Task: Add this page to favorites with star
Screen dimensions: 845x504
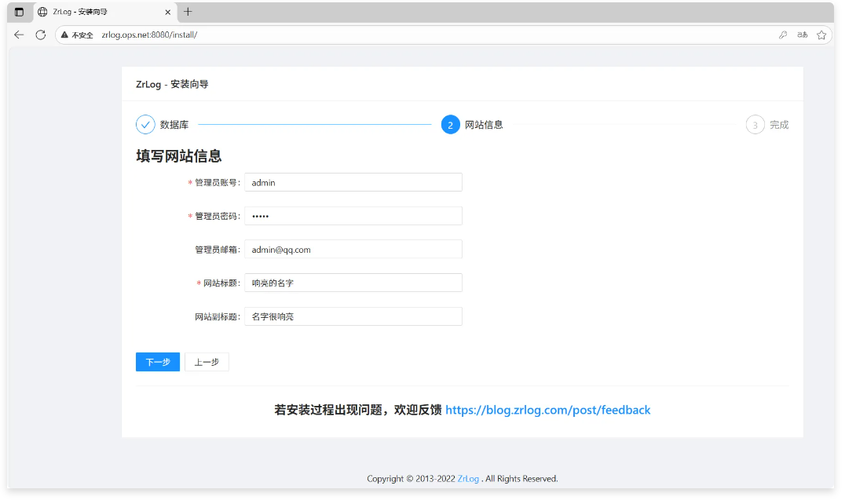Action: pos(821,35)
